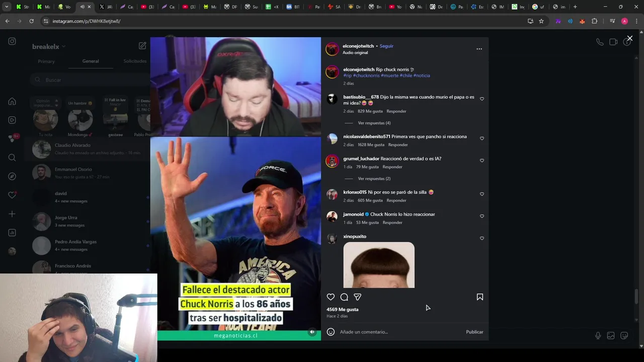
Task: Open the #chucknorris hashtag link
Action: 366,75
